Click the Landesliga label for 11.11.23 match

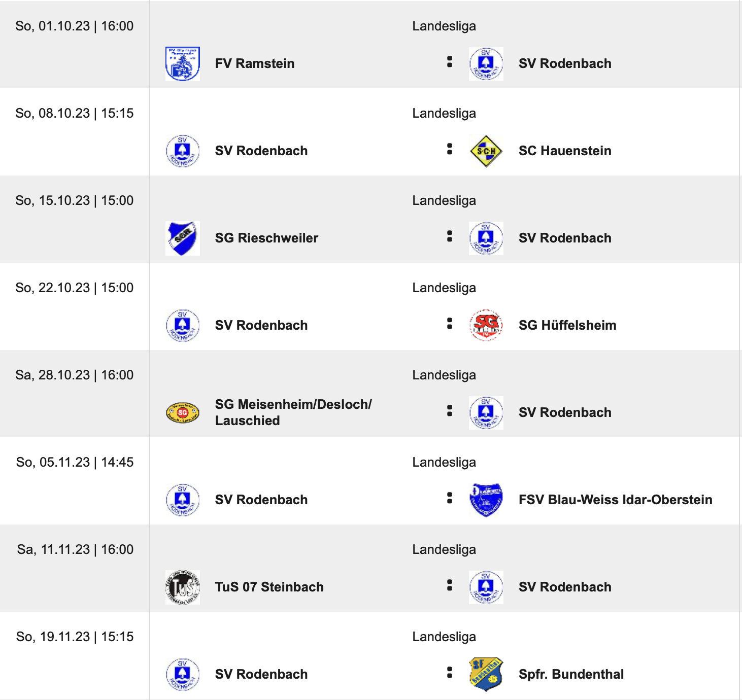[x=444, y=550]
